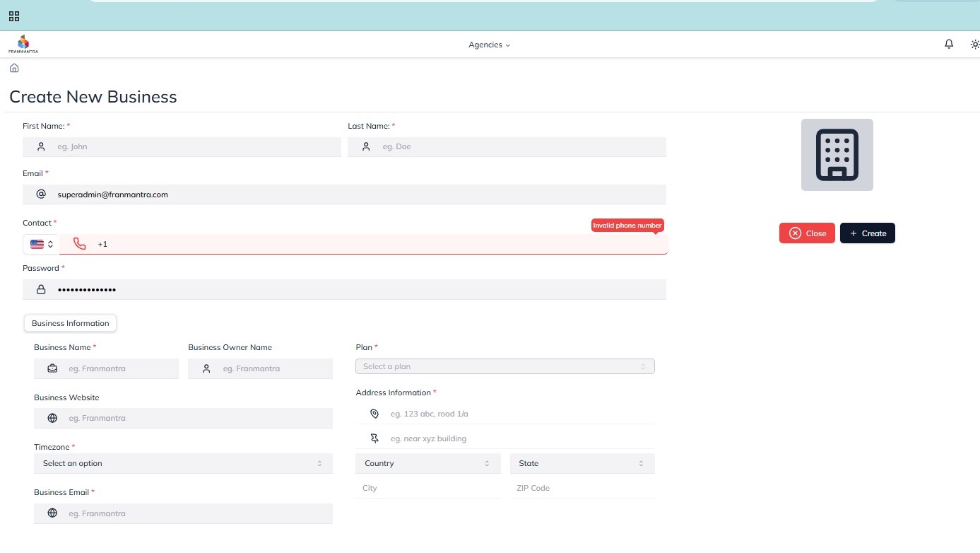Select the Business Information tab
Image resolution: width=980 pixels, height=553 pixels.
pyautogui.click(x=70, y=323)
